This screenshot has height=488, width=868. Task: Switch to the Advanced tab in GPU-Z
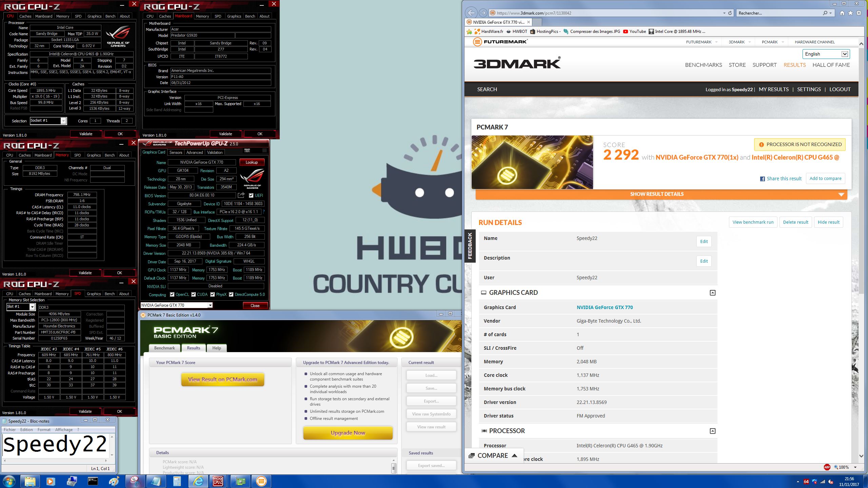coord(195,152)
